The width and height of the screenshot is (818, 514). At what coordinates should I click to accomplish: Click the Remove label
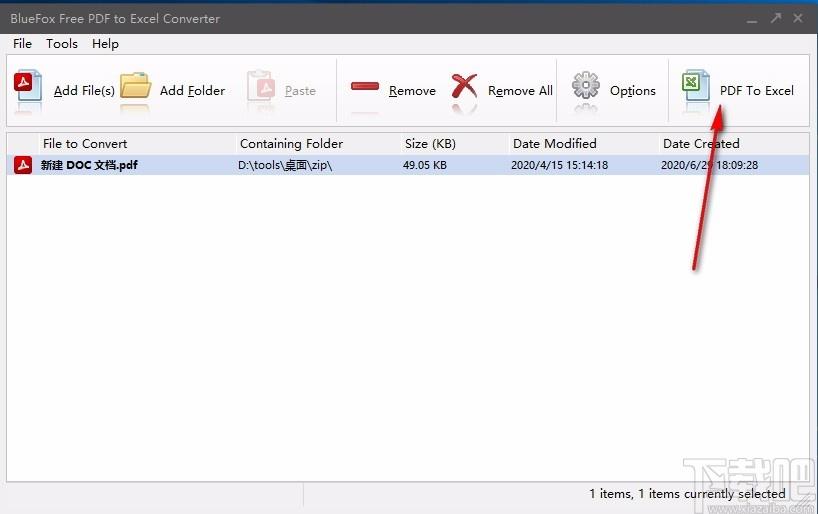[x=412, y=91]
